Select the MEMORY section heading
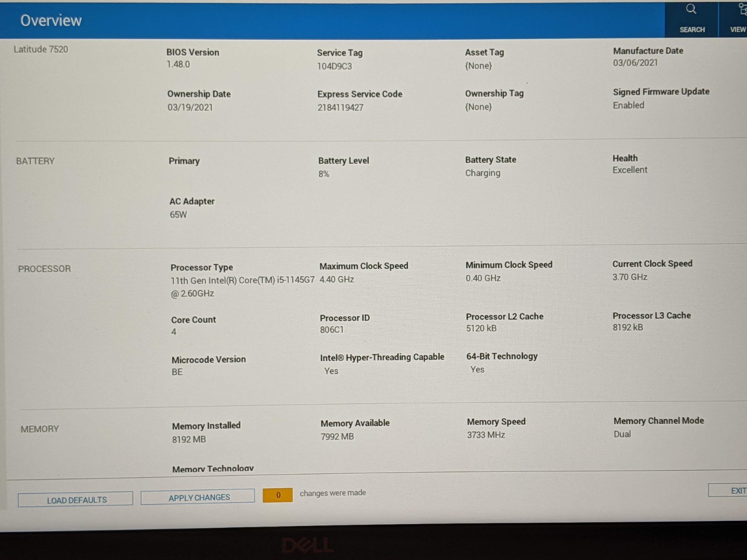The height and width of the screenshot is (560, 747). pos(40,429)
